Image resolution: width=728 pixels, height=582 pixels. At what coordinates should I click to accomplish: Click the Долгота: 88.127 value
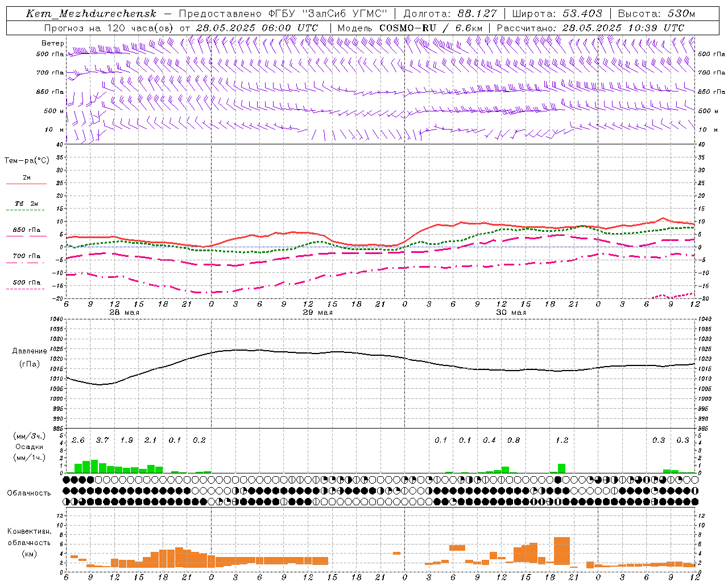450,14
